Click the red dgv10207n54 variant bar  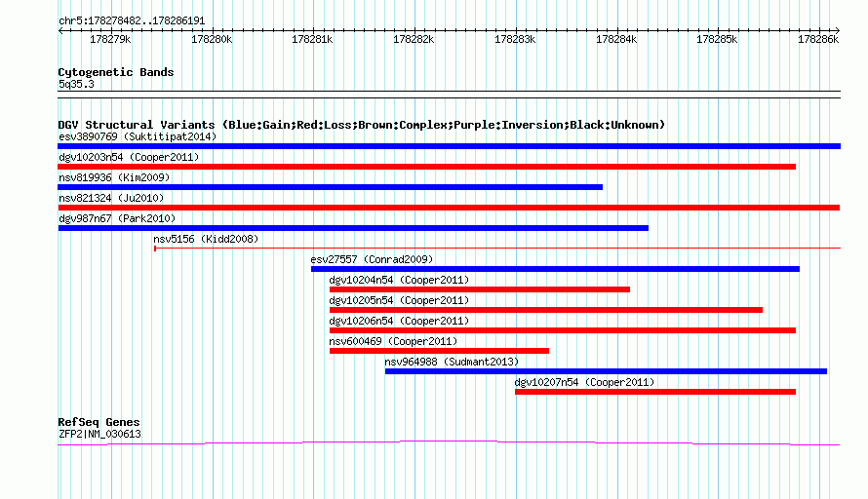(655, 392)
